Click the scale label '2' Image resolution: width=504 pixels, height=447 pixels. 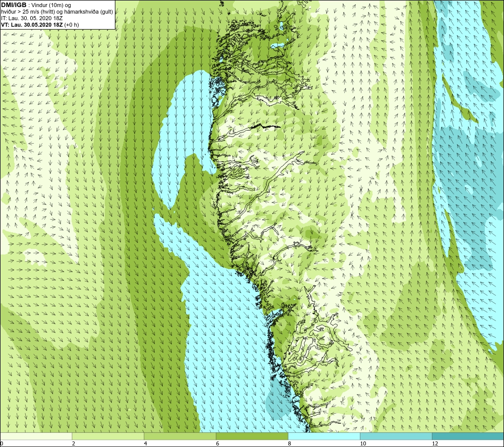[x=74, y=443]
